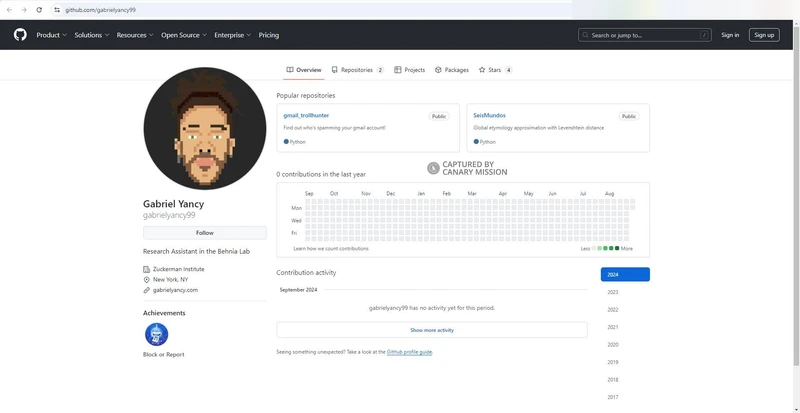Focus the Search or jump to field
The height and width of the screenshot is (413, 800).
pyautogui.click(x=645, y=35)
